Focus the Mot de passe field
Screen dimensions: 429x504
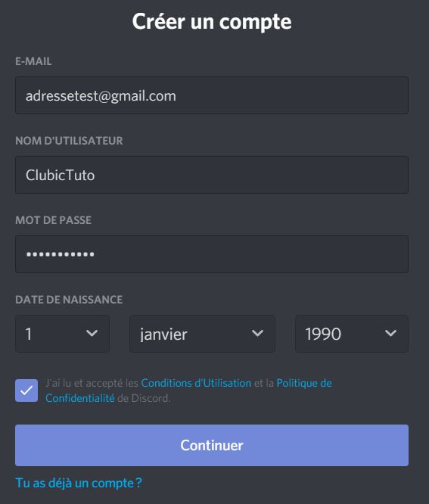click(212, 254)
